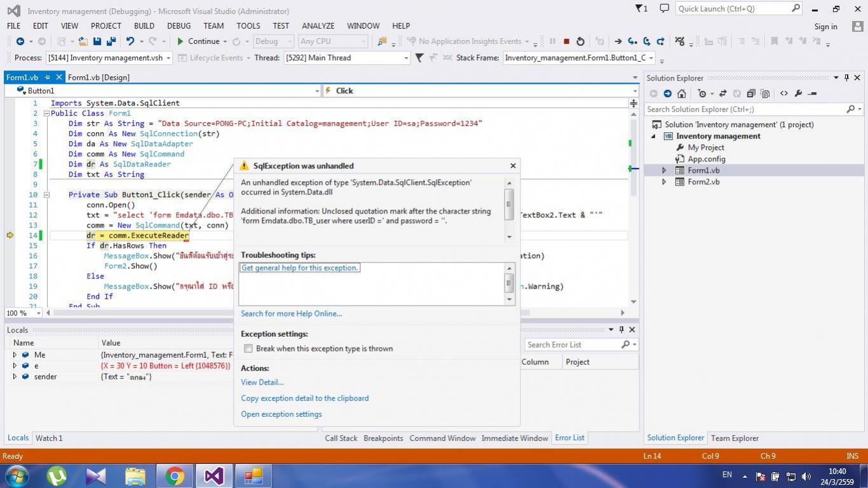Open the zoom level 100 % dropdown

24,313
